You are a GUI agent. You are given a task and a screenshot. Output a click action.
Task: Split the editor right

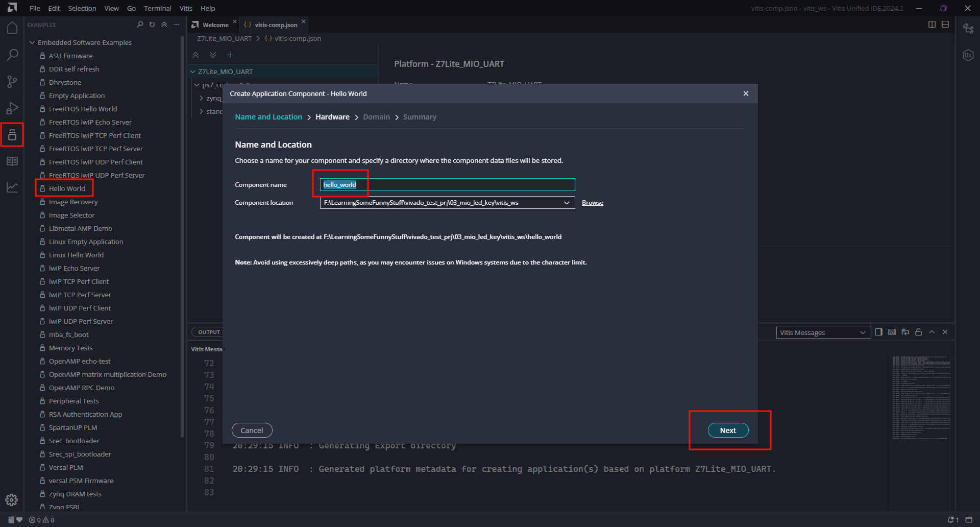[932, 25]
